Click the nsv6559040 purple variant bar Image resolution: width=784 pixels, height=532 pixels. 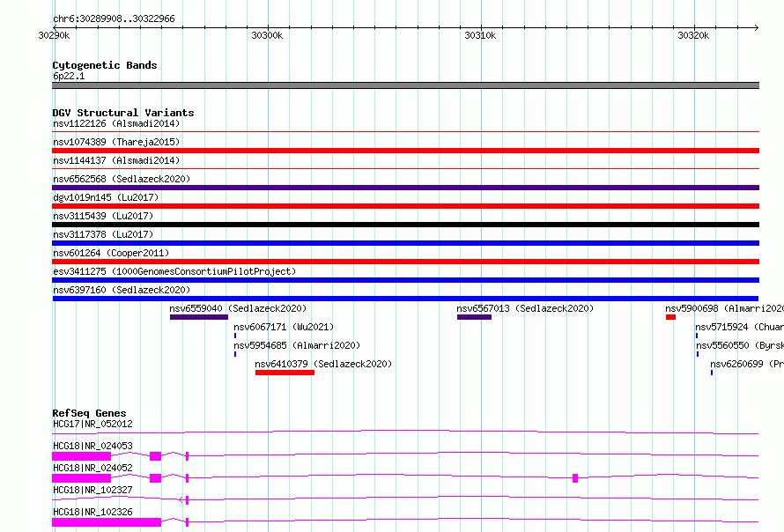(199, 317)
